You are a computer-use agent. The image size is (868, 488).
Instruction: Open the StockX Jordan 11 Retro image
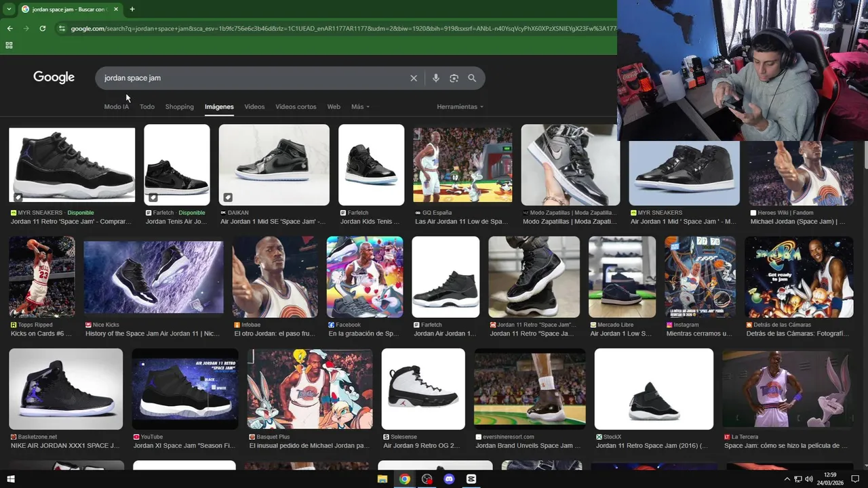654,389
